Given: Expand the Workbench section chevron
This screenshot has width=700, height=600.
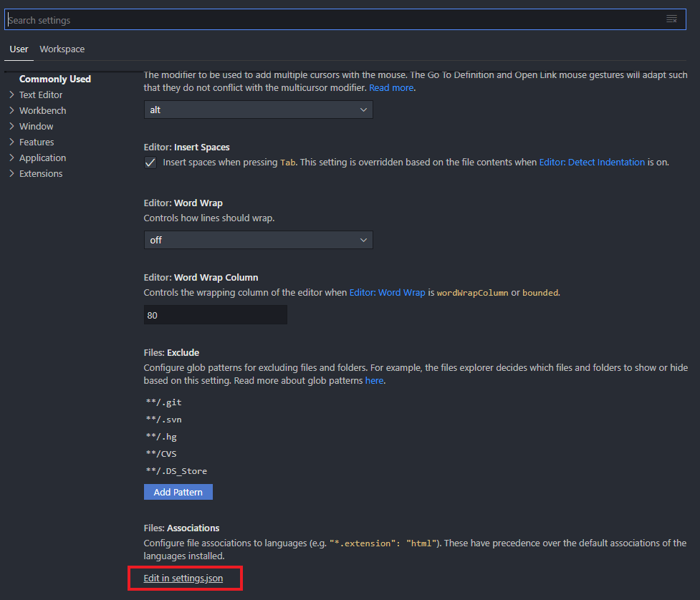Looking at the screenshot, I should point(11,111).
